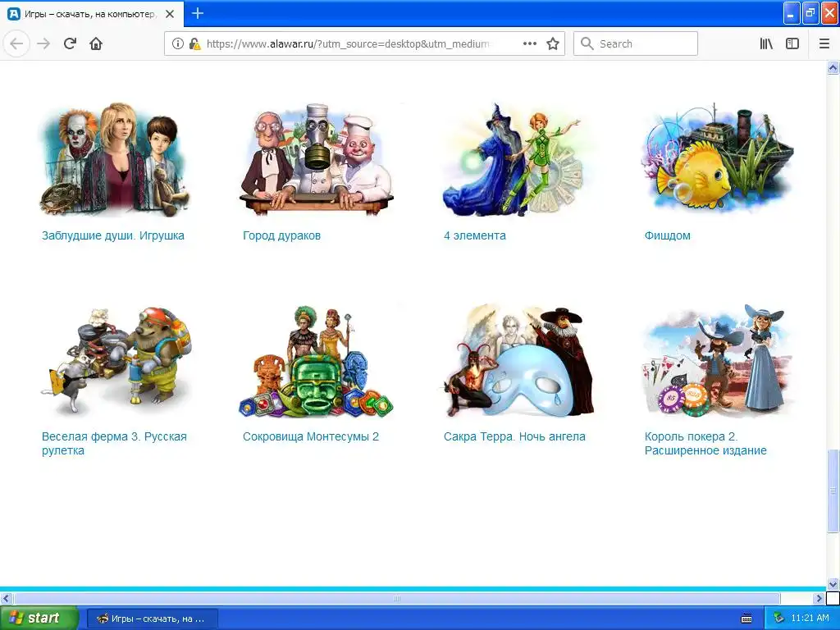Click the vertical scrollbar thumb
The height and width of the screenshot is (630, 840).
tap(833, 491)
